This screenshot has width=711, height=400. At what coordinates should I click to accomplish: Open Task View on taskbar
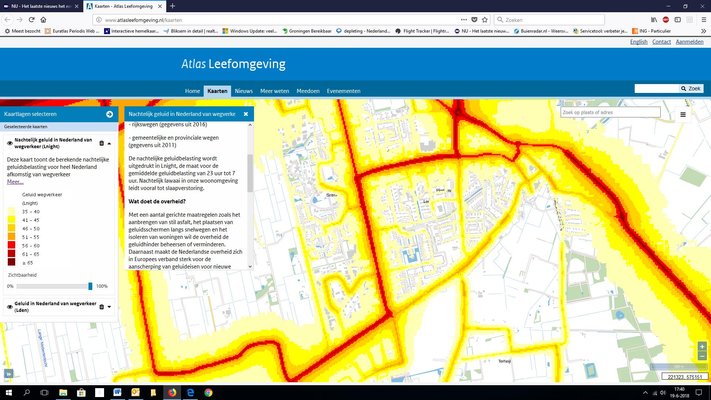pos(44,392)
